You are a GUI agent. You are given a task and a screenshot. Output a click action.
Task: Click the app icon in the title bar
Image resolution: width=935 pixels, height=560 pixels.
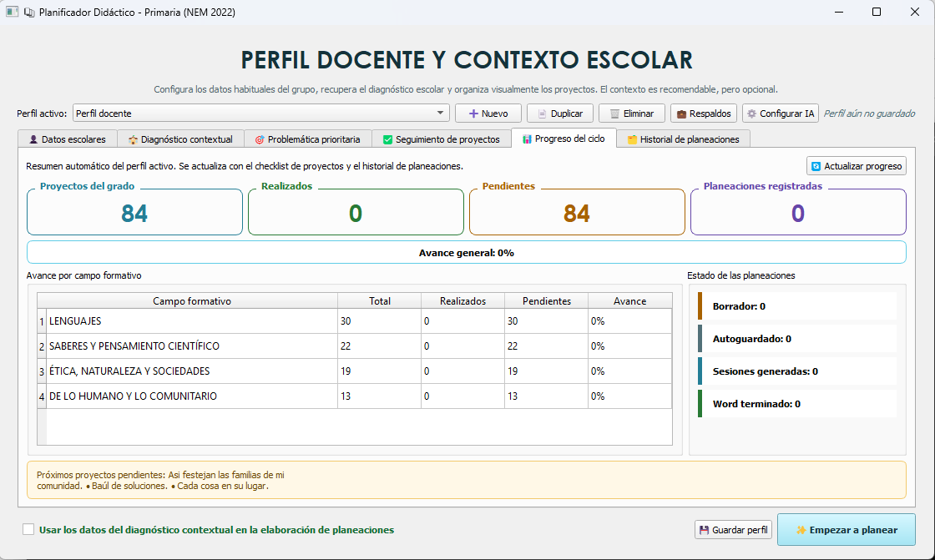12,12
